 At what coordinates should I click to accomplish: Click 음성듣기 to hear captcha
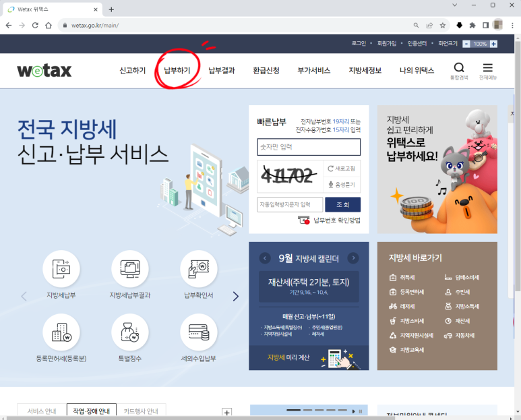[x=342, y=185]
